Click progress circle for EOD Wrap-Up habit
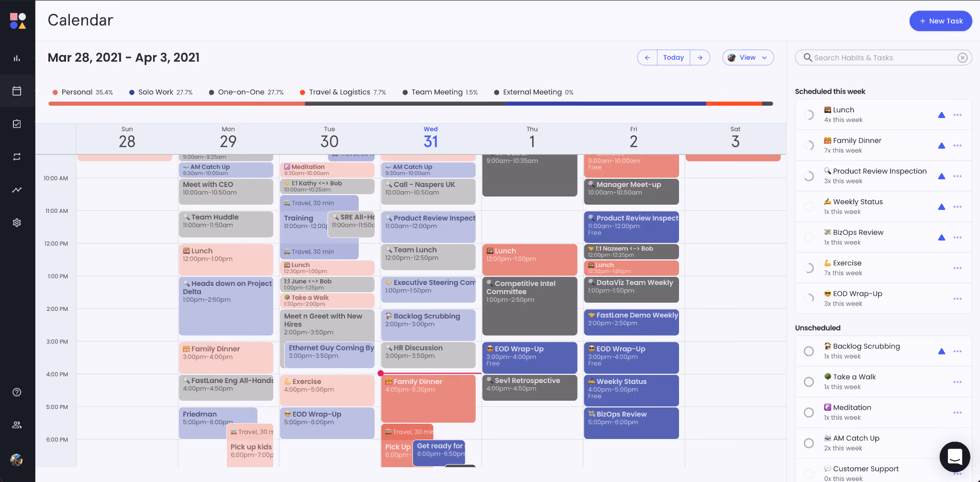Screen dimensions: 980x482 point(809,298)
